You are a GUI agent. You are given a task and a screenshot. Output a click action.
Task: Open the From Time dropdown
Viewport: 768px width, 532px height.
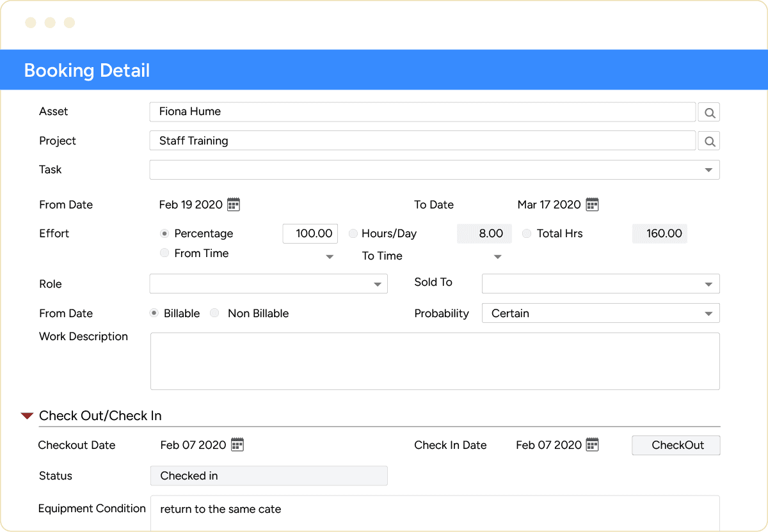click(x=330, y=256)
